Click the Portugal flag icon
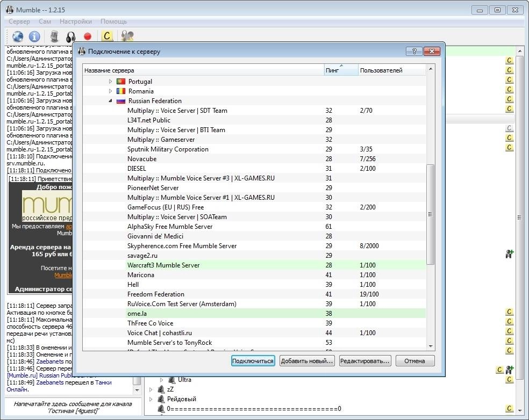This screenshot has height=420, width=529. [x=121, y=82]
